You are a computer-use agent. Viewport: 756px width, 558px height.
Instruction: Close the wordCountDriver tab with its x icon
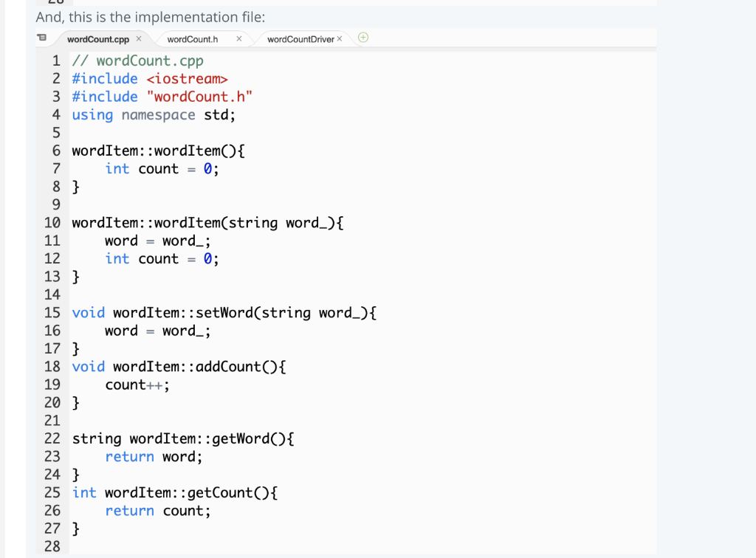coord(339,37)
